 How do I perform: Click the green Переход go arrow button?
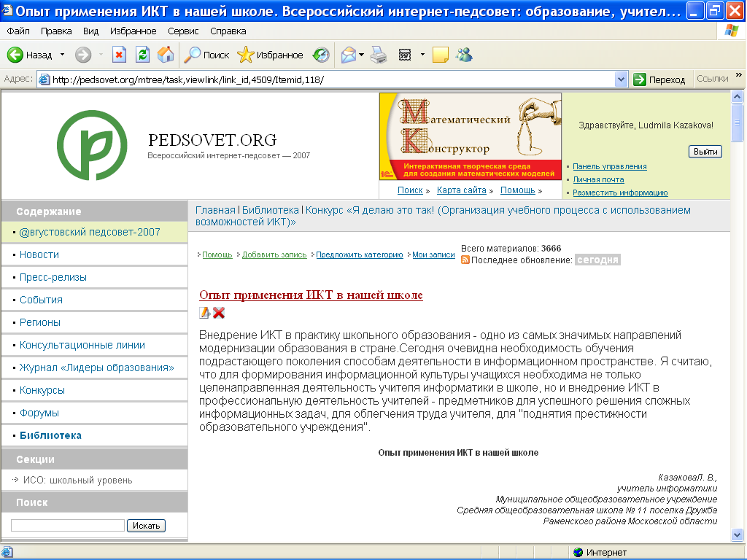[x=659, y=79]
